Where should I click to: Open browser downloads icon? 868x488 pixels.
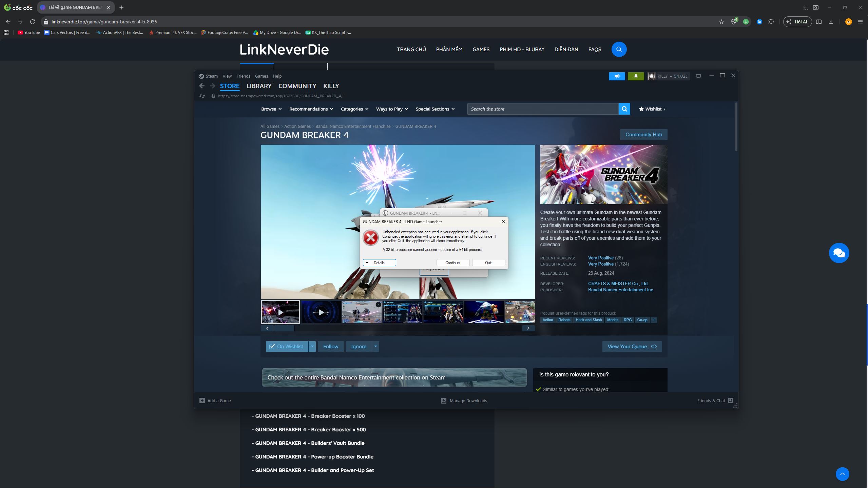coord(831,22)
